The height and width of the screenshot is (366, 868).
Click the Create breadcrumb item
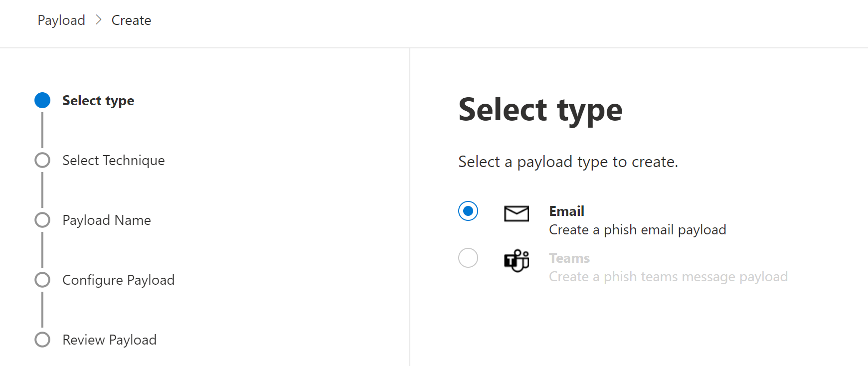tap(131, 20)
